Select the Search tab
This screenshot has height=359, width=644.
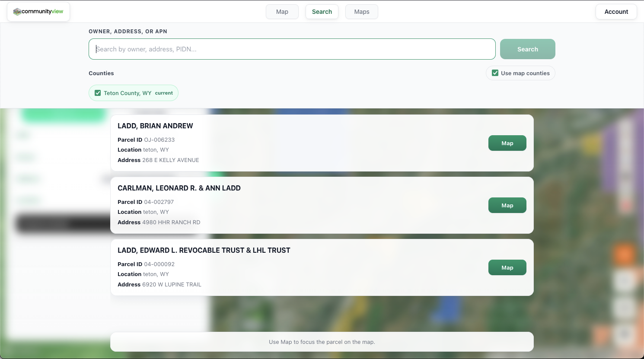pos(322,12)
